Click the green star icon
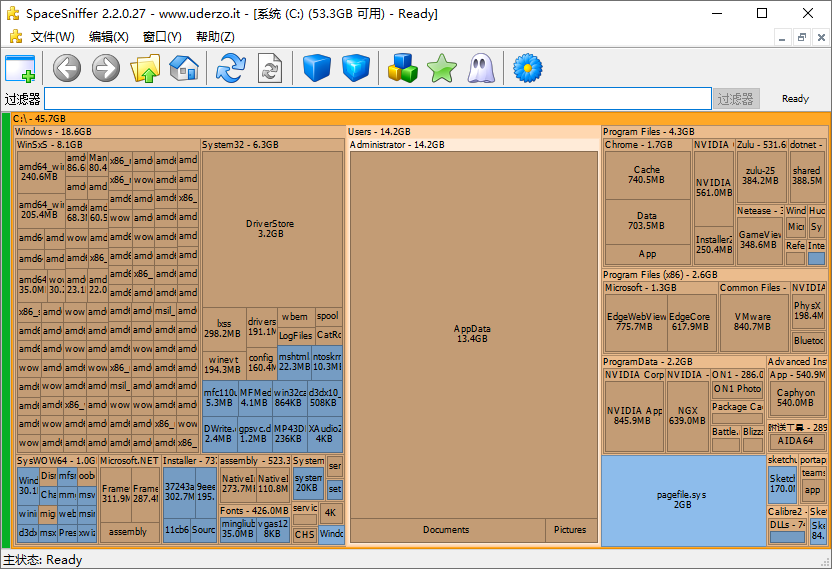Viewport: 832px width, 569px height. click(441, 68)
